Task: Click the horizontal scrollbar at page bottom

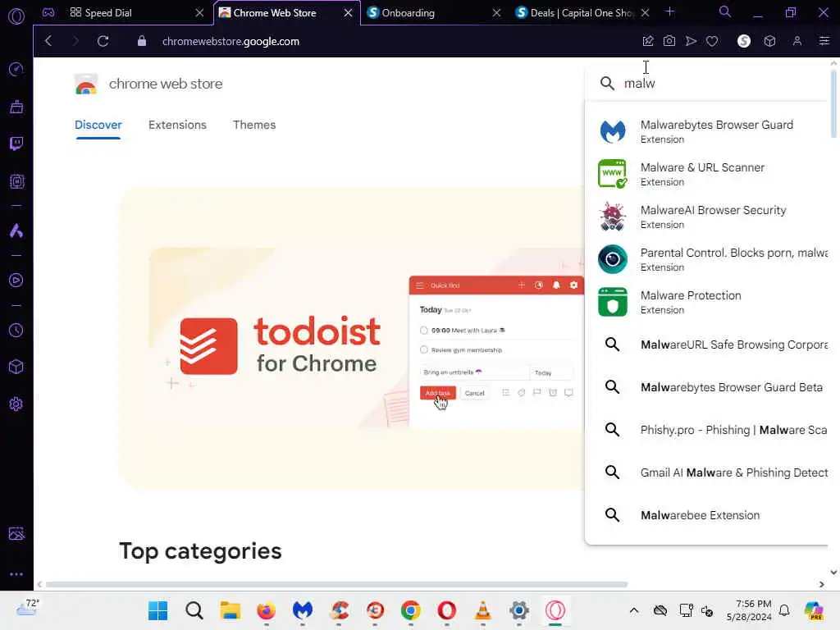Action: click(336, 584)
